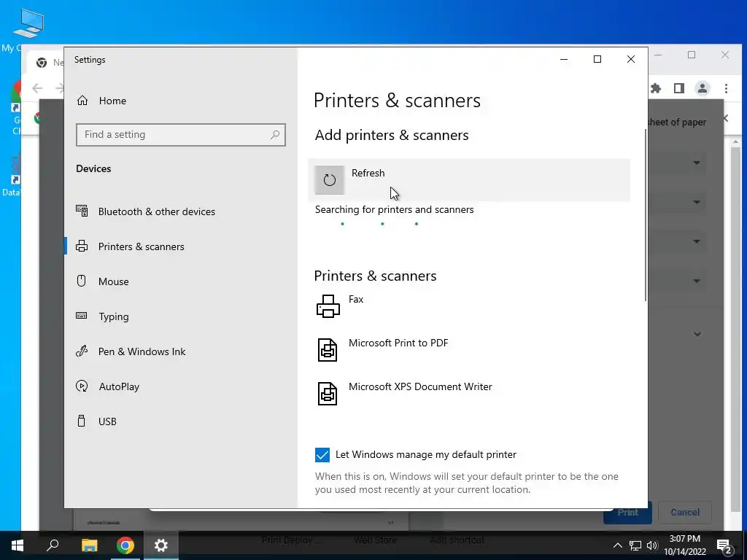Click the Typing keyboard icon
This screenshot has height=560, width=747.
pos(82,316)
